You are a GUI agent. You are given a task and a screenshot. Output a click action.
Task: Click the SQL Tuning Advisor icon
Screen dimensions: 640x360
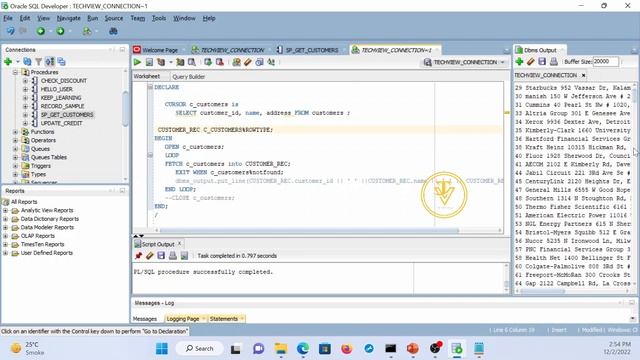click(x=191, y=62)
